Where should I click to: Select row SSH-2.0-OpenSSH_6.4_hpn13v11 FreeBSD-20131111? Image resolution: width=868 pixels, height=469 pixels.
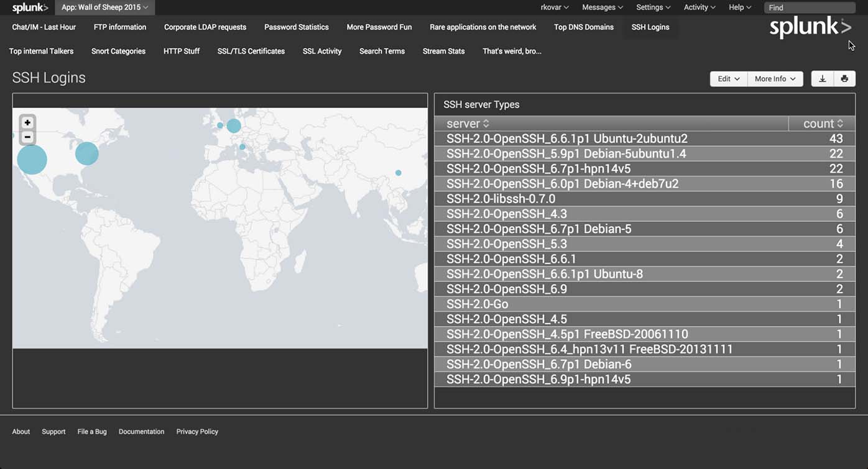(x=645, y=349)
